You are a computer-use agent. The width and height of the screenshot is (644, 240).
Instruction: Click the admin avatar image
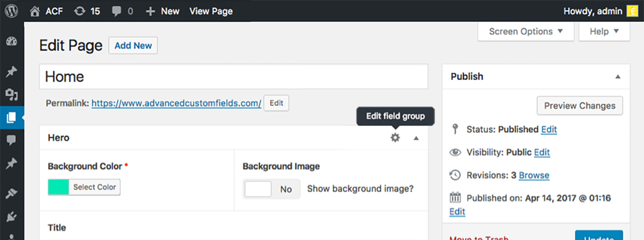pyautogui.click(x=632, y=11)
